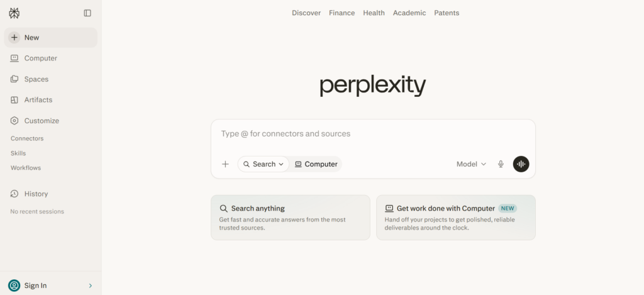Start voice mode with waveform button
The height and width of the screenshot is (295, 644).
click(521, 164)
